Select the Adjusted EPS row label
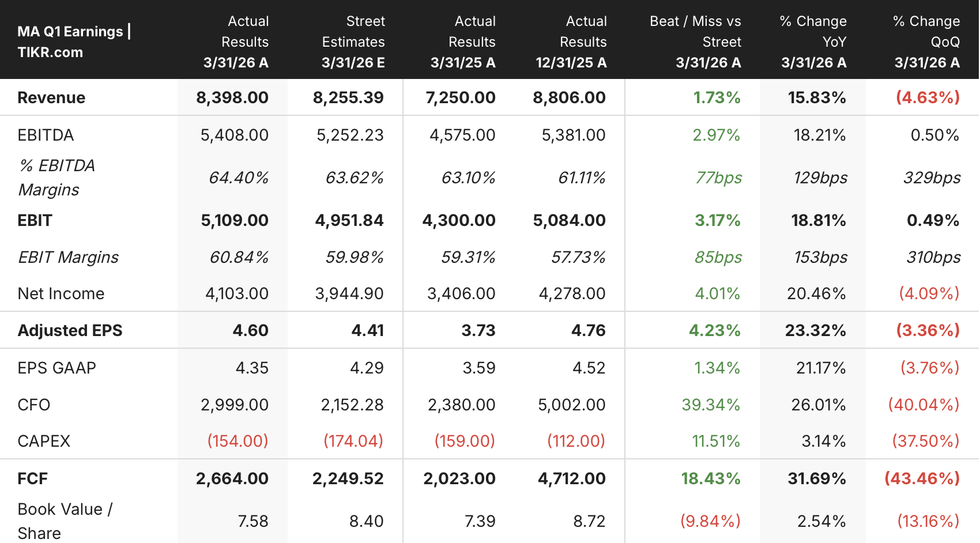The image size is (980, 543). (70, 330)
